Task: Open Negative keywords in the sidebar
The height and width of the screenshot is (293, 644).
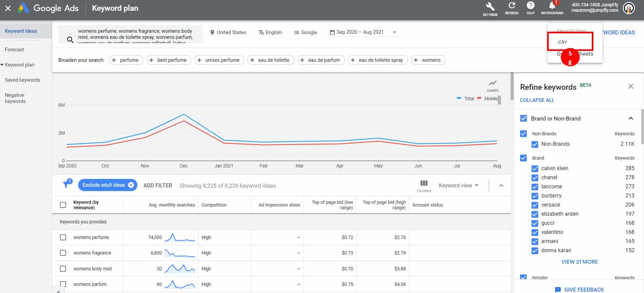Action: click(x=15, y=98)
